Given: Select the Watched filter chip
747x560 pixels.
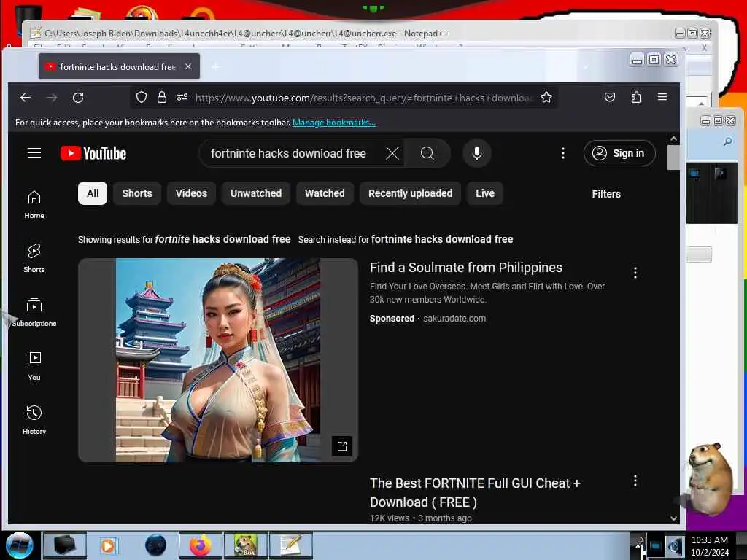Looking at the screenshot, I should point(325,193).
